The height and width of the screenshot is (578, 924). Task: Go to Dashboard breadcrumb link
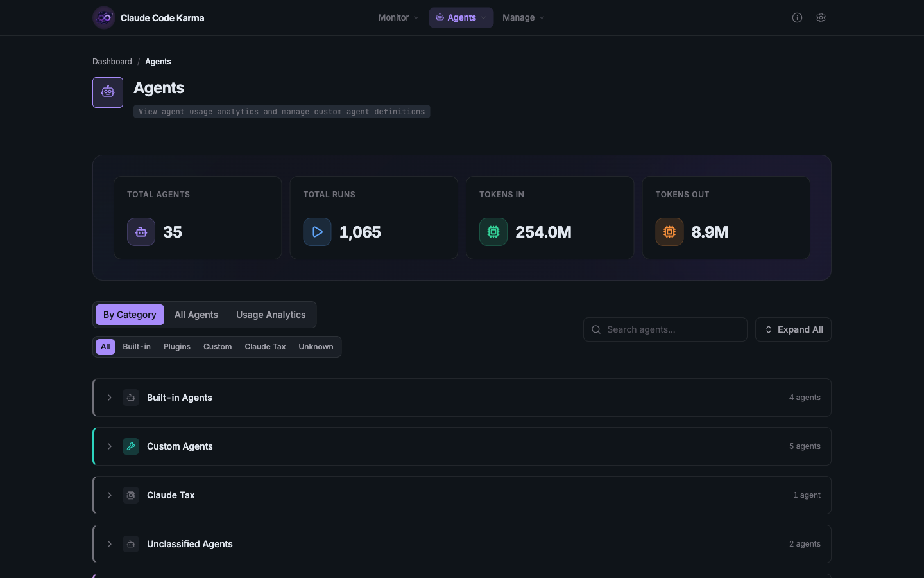click(x=112, y=62)
